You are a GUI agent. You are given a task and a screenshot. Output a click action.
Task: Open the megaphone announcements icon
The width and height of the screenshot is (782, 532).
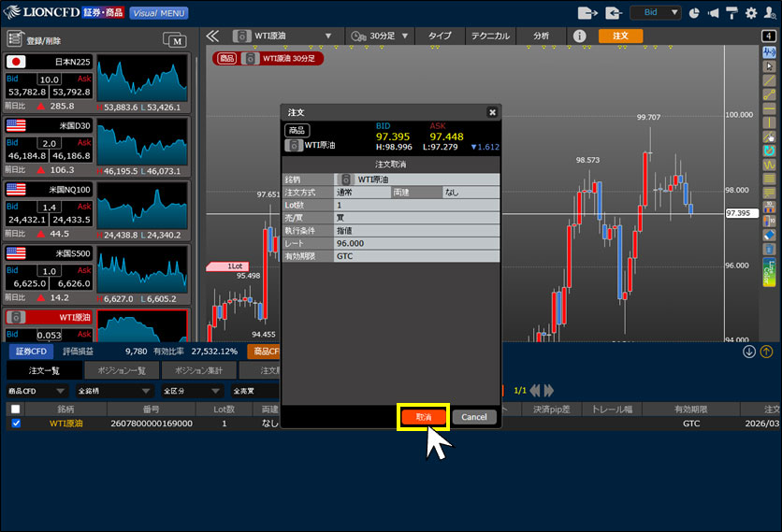[x=714, y=13]
